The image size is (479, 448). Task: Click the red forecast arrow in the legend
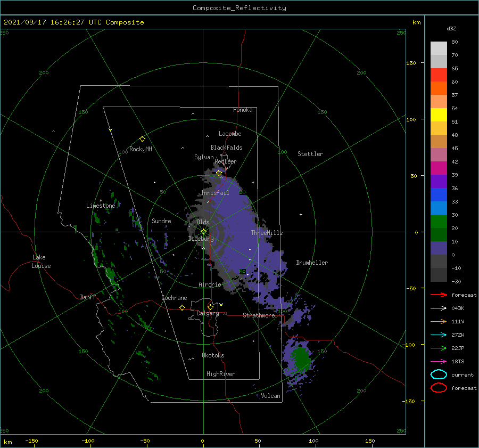(x=439, y=295)
